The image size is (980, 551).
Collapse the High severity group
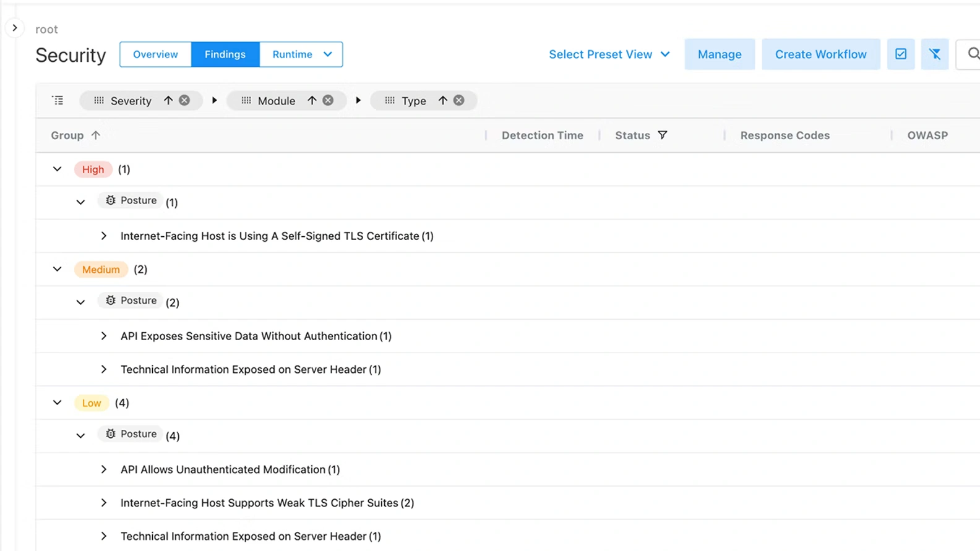pyautogui.click(x=58, y=169)
